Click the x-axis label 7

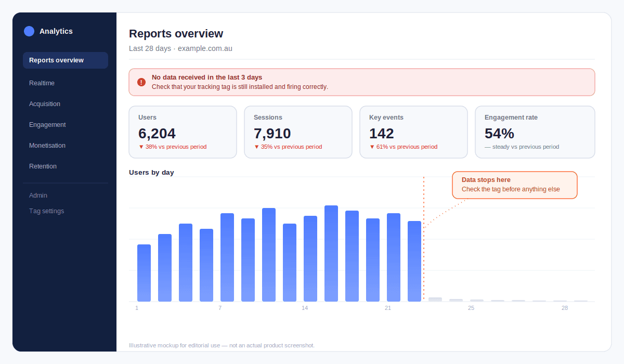(x=220, y=308)
